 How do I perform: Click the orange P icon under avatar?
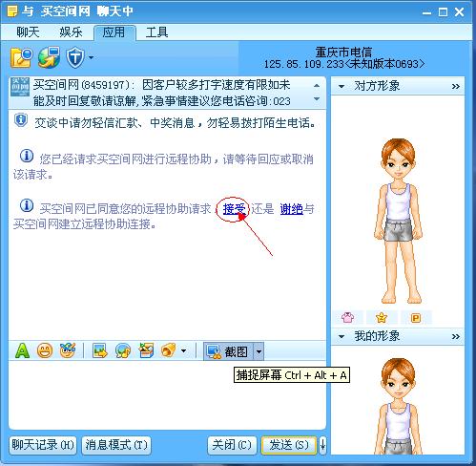416,318
